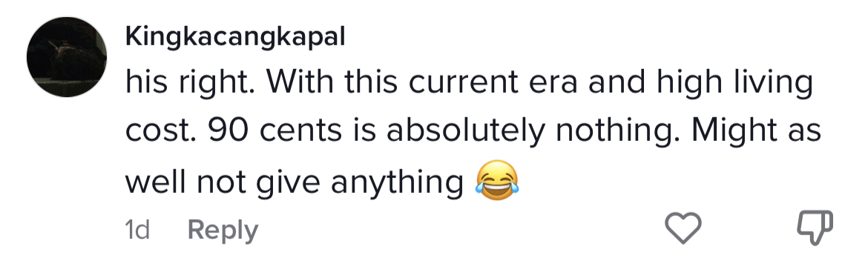Reply to Kingkacangkapal's comment

[223, 230]
